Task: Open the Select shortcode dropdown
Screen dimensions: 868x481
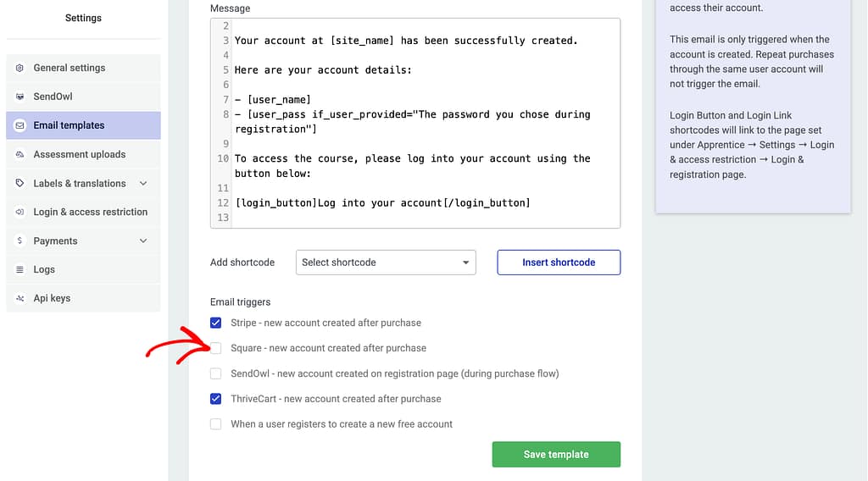Action: (x=386, y=263)
